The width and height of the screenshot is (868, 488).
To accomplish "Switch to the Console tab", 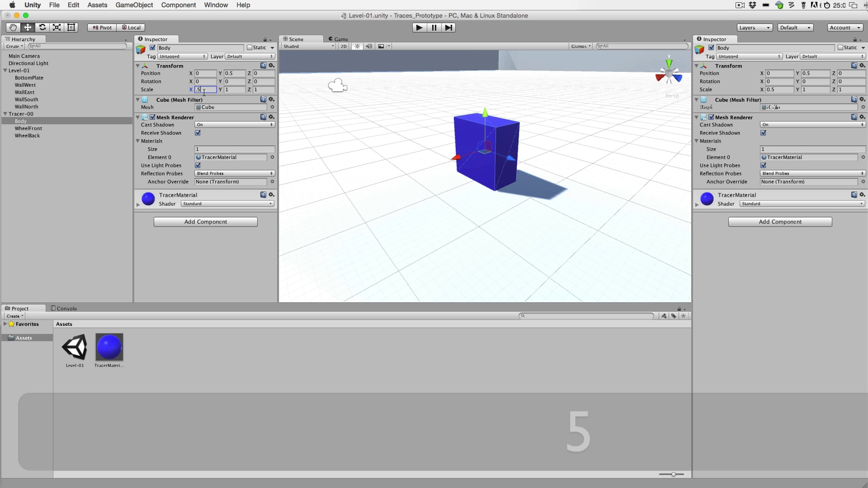I will tap(64, 308).
